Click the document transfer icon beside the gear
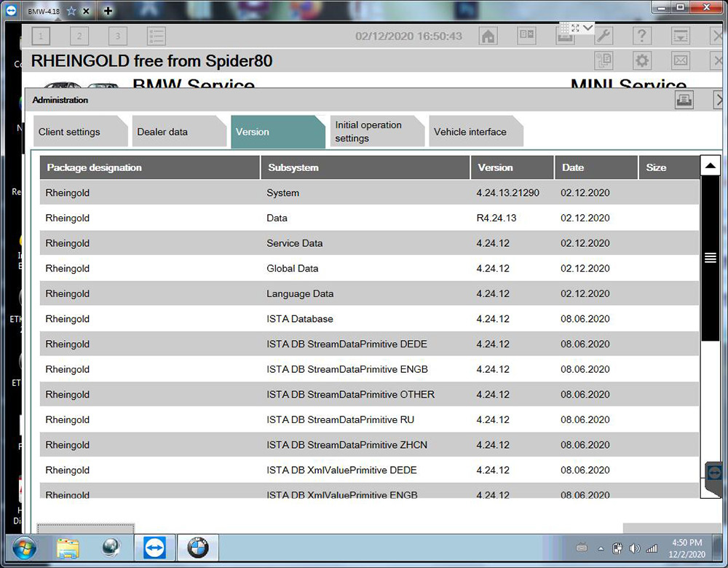Image resolution: width=728 pixels, height=568 pixels. pyautogui.click(x=604, y=60)
